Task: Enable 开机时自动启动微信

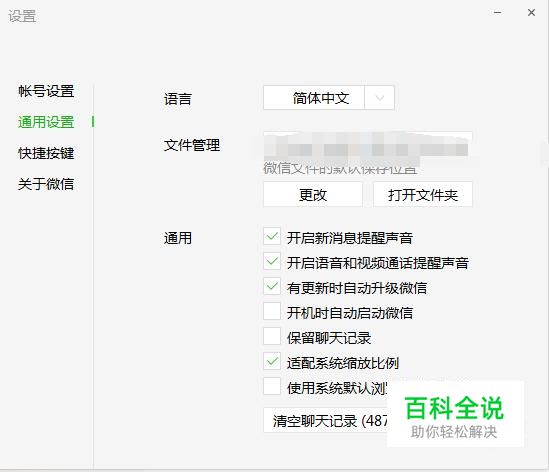Action: coord(272,311)
